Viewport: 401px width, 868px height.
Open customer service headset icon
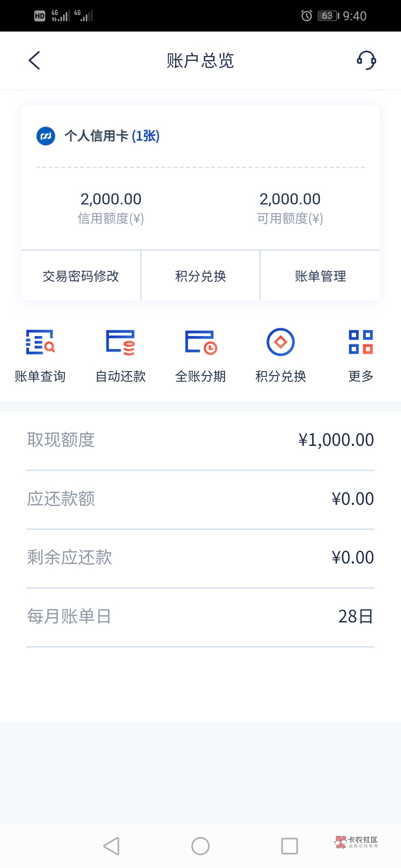[366, 60]
